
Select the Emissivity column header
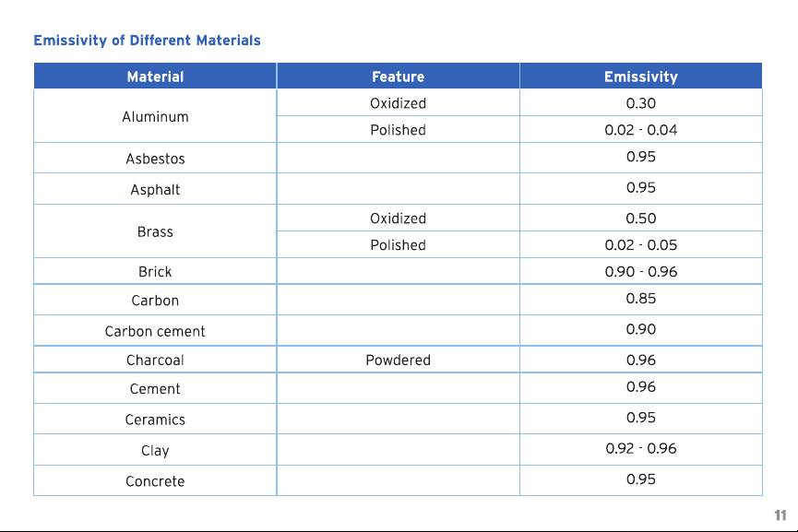tap(641, 77)
